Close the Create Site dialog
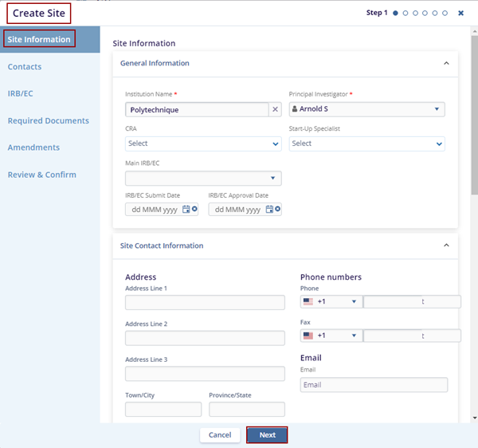 460,13
